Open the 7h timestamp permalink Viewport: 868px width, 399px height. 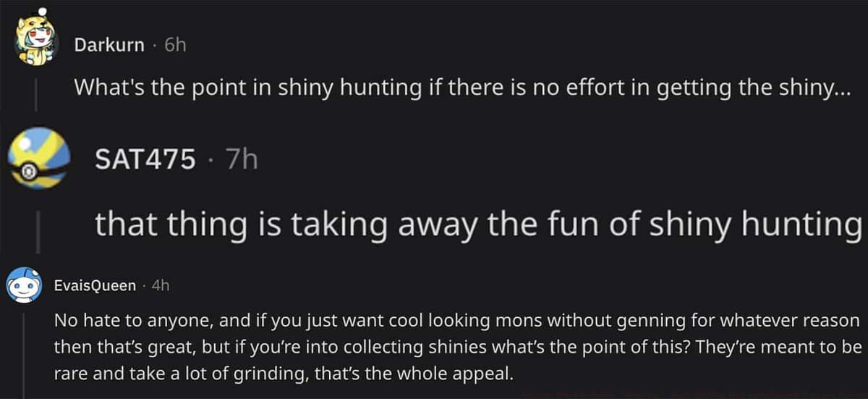(242, 159)
